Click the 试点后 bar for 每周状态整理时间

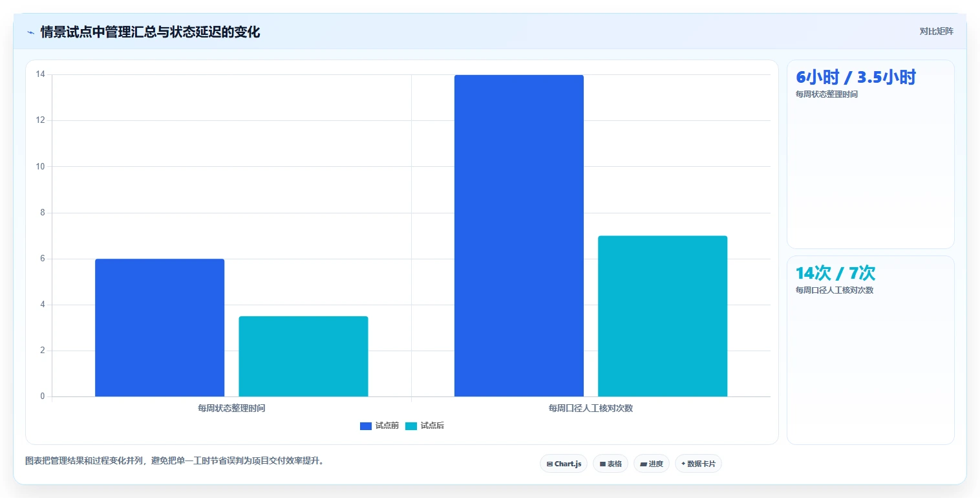(303, 356)
